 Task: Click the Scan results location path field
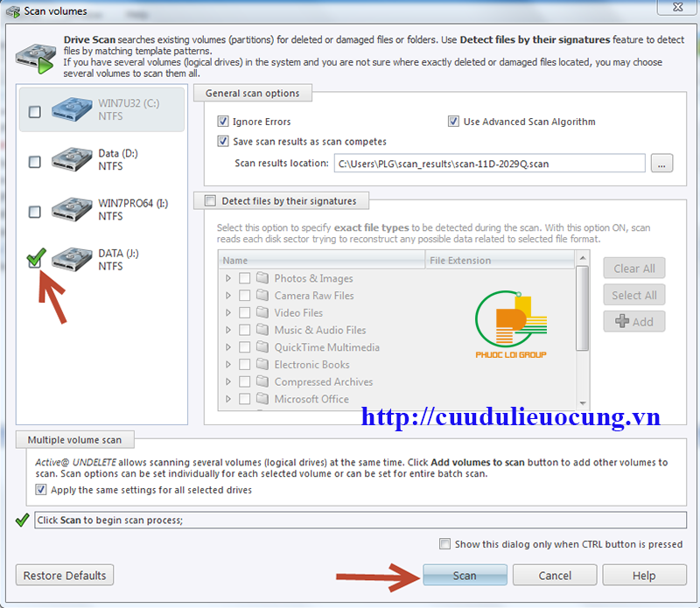489,164
